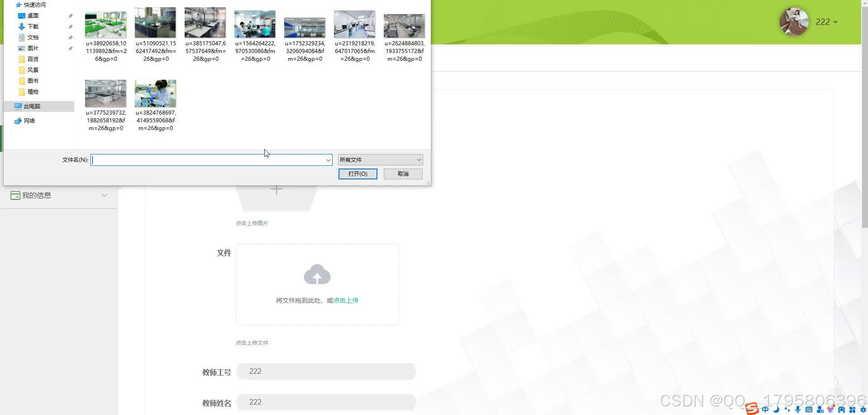868x415 pixels.
Task: Open the IME skin shirt icon
Action: pos(830,410)
